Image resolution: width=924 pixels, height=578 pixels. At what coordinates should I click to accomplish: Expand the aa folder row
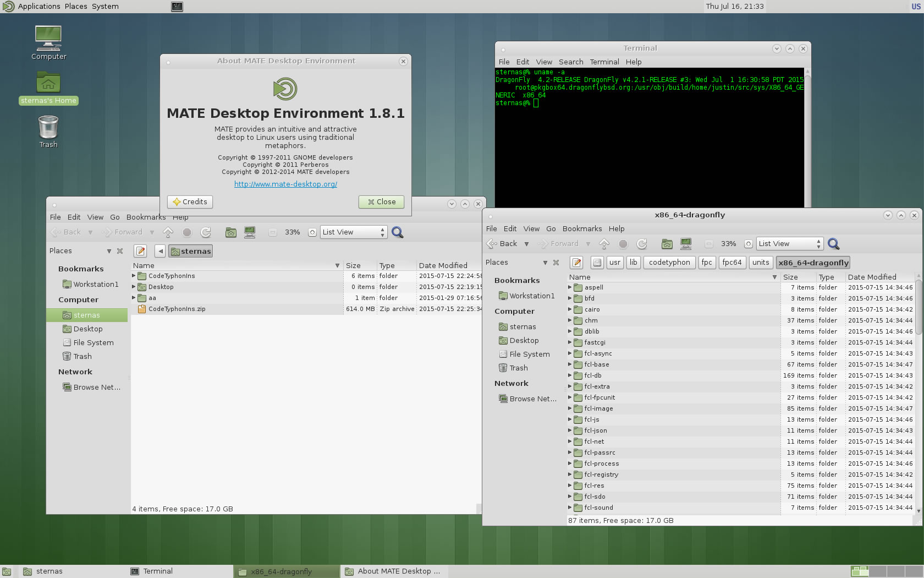coord(134,298)
